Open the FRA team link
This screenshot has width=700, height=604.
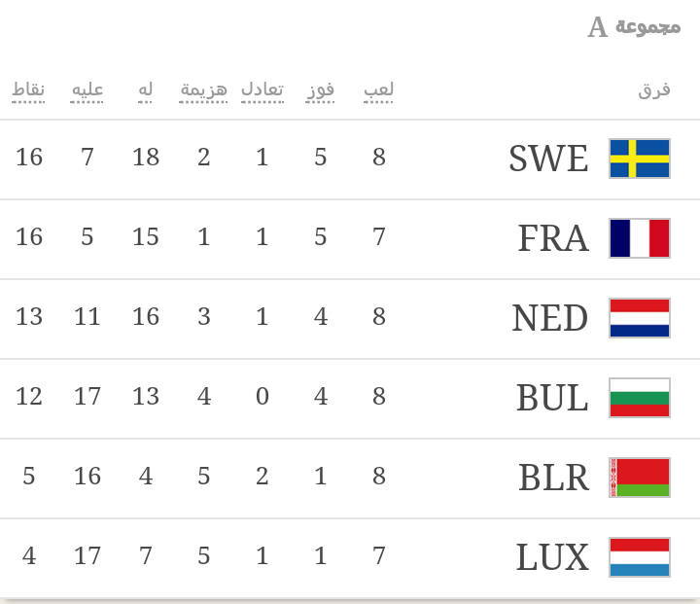point(552,238)
